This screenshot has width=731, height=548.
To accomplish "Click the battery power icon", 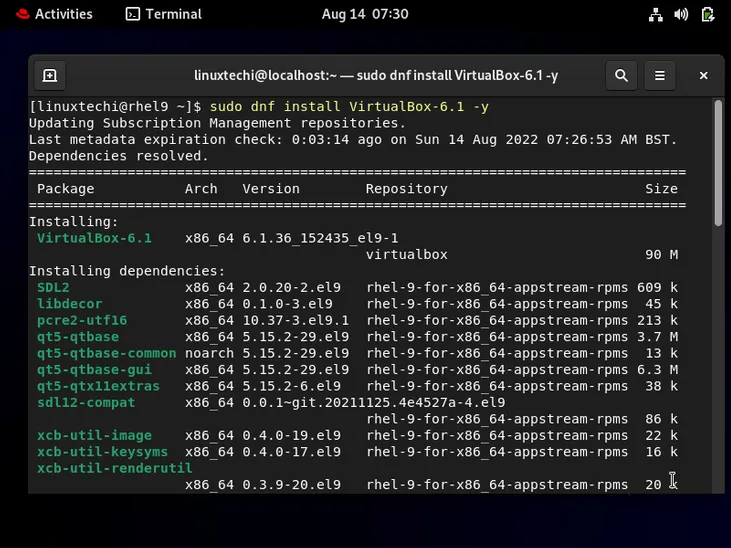I will pos(708,14).
